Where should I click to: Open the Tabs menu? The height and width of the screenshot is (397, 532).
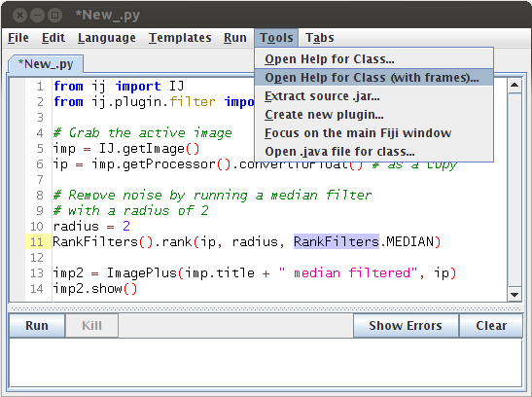(320, 38)
